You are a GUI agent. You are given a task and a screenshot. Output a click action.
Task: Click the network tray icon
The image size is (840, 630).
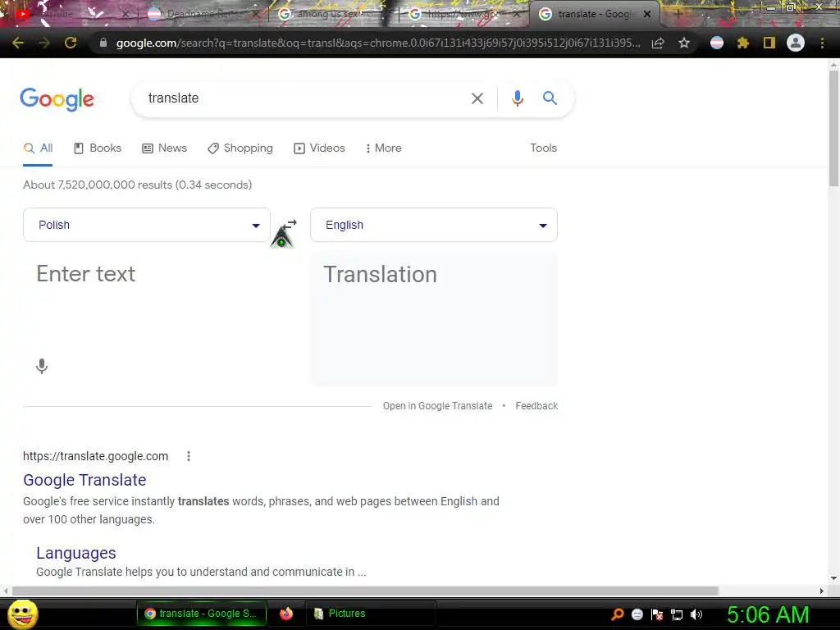pyautogui.click(x=677, y=614)
